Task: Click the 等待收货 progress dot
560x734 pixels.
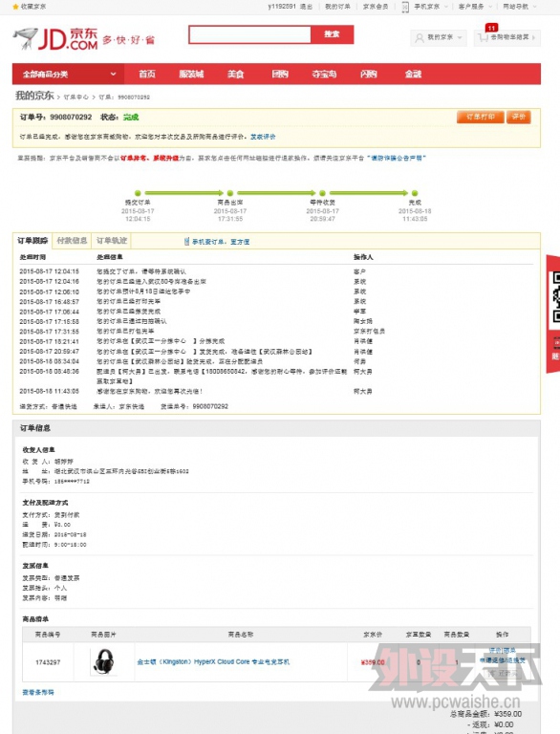Action: coord(322,193)
